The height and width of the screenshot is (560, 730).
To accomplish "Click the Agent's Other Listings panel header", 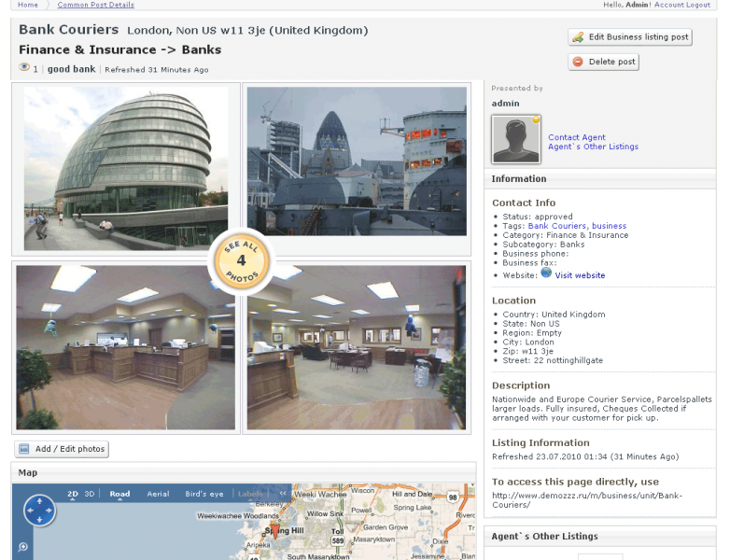I will [600, 537].
